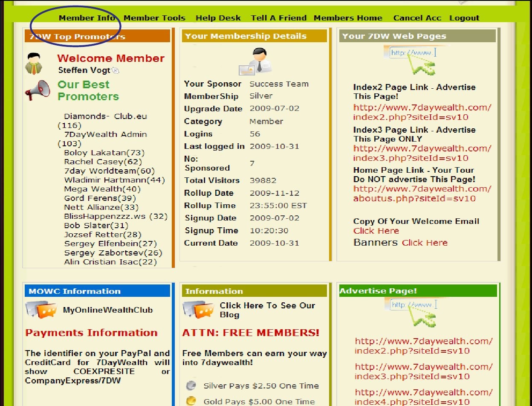
Task: Click the Rollup Date value 2009-11-12
Action: tap(275, 193)
